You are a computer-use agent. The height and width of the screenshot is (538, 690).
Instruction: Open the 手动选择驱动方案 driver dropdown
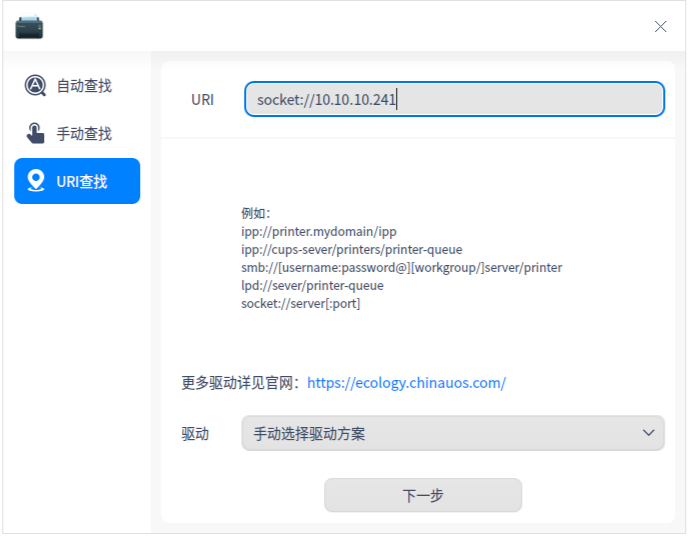click(452, 433)
